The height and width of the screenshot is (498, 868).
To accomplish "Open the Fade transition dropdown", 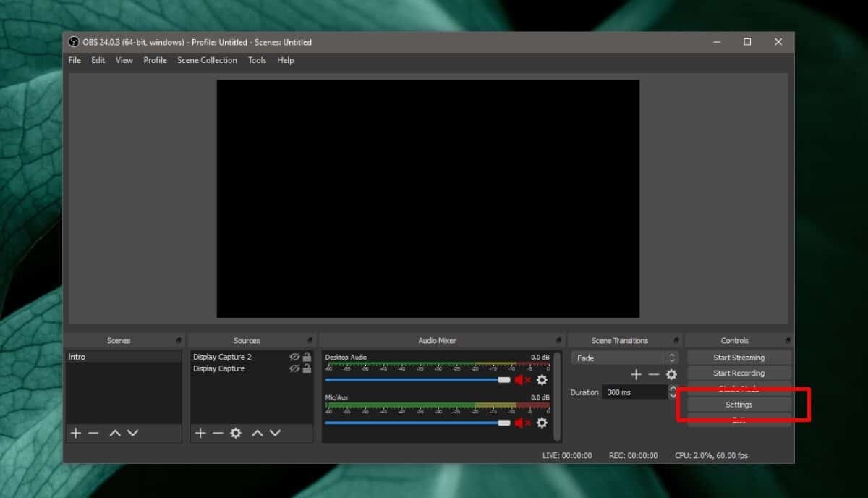I will click(625, 358).
